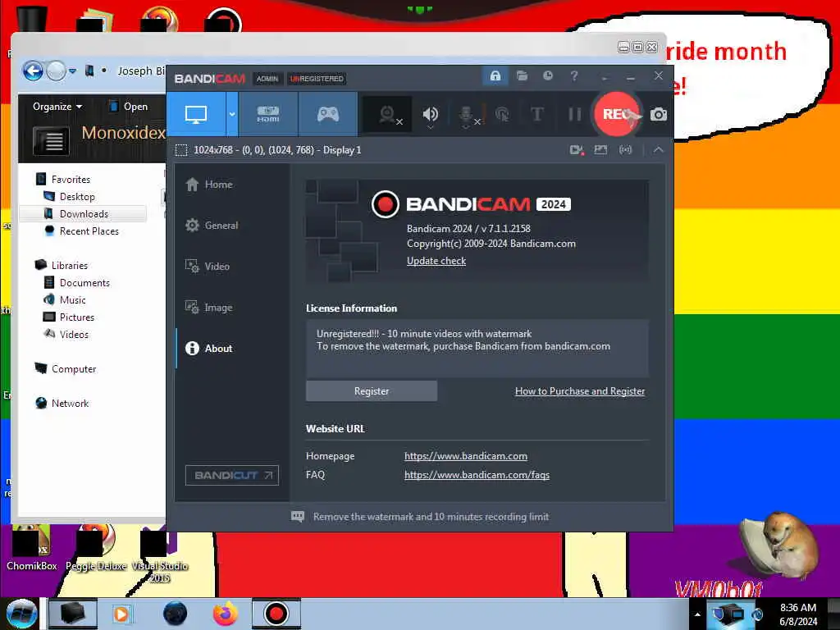Click Firefox icon in taskbar
Viewport: 840px width, 630px height.
(x=226, y=614)
